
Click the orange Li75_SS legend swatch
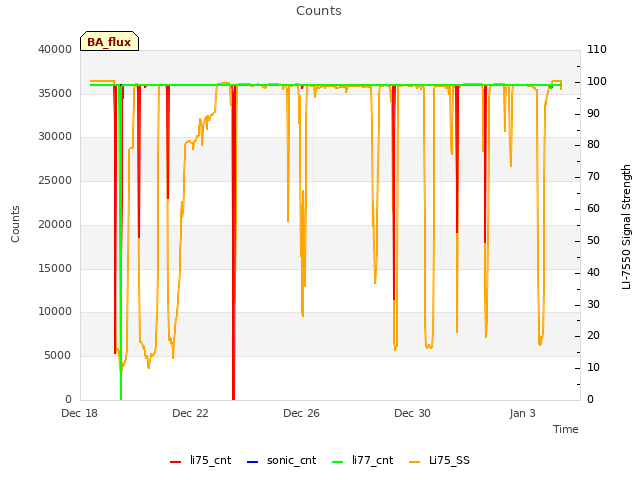(415, 462)
